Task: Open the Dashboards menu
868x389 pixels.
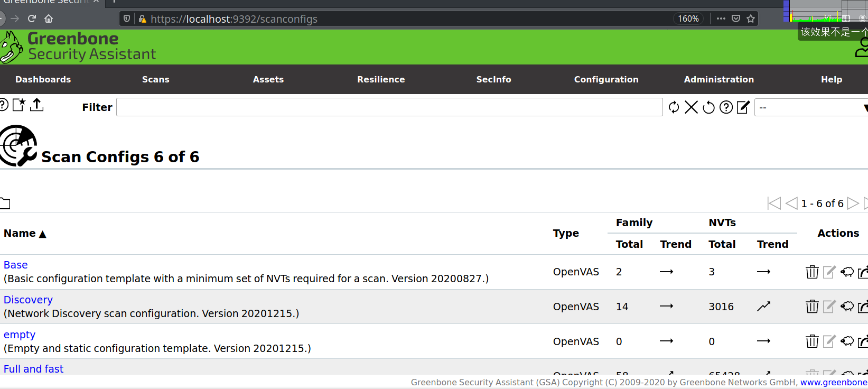Action: (x=43, y=79)
